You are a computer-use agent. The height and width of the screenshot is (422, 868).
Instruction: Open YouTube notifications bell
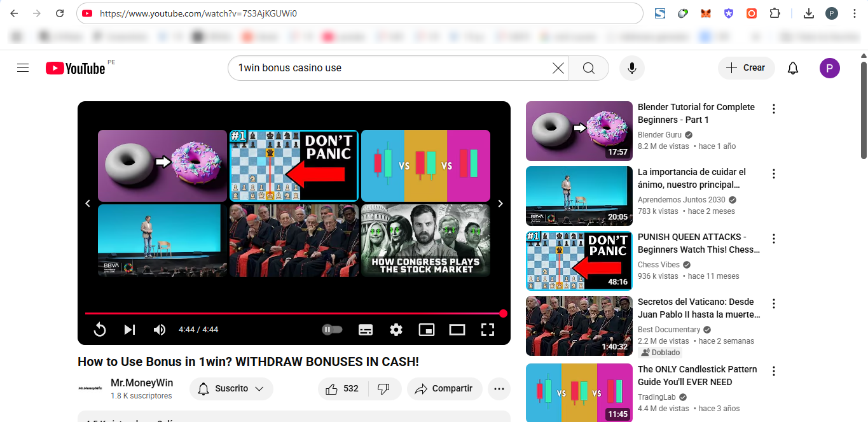(x=793, y=68)
